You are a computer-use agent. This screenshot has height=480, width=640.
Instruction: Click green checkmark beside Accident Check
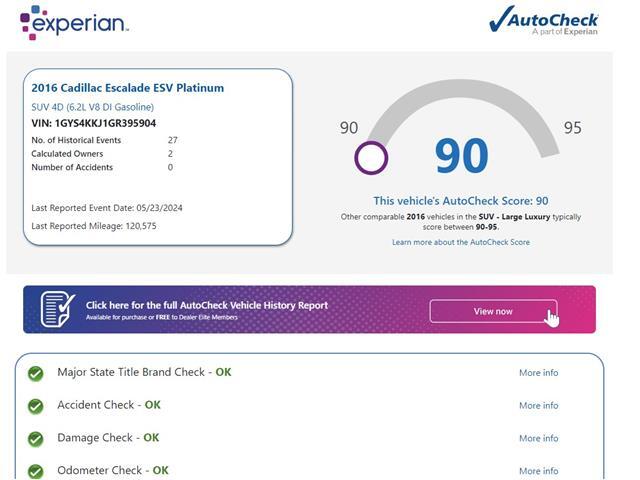tap(36, 406)
